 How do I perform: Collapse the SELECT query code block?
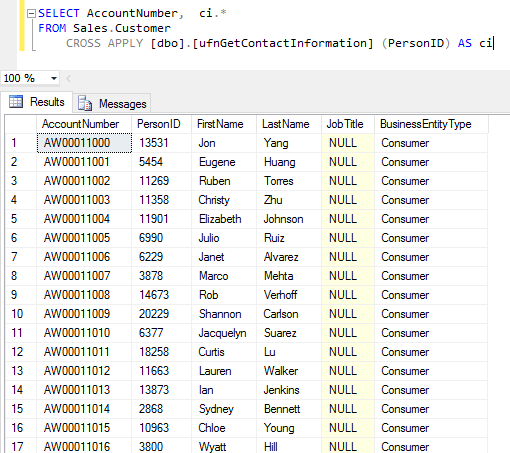click(31, 14)
